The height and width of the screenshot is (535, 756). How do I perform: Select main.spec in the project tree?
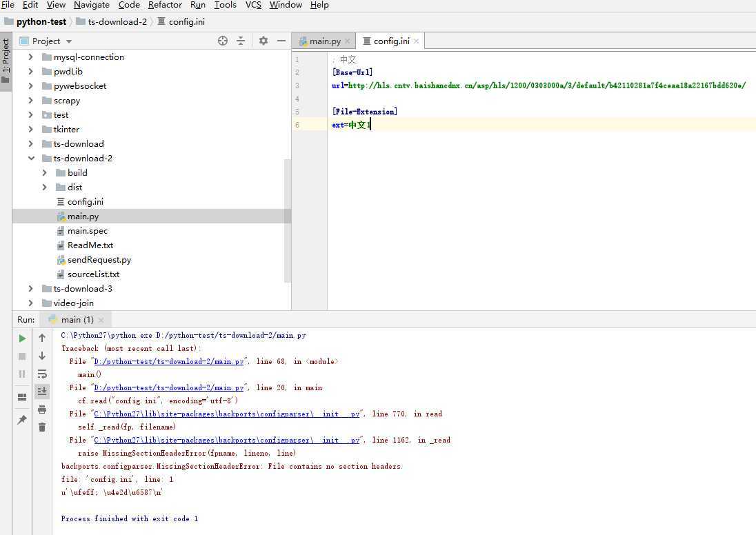pyautogui.click(x=87, y=230)
